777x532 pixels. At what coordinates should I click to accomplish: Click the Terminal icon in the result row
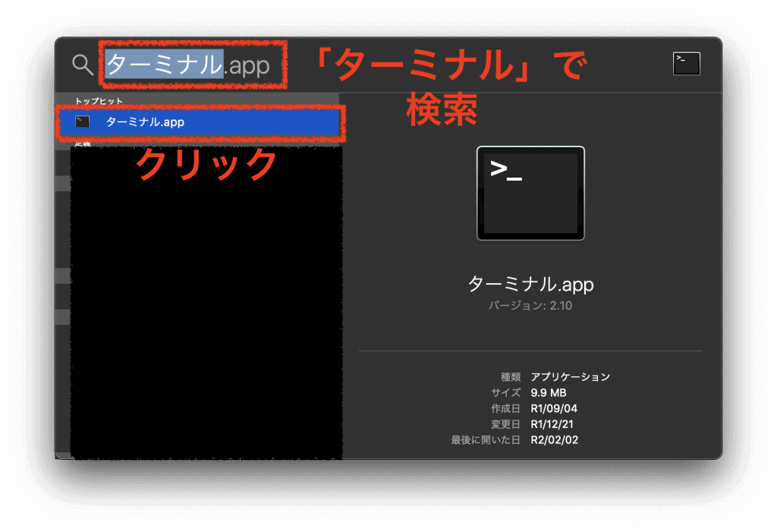point(82,121)
